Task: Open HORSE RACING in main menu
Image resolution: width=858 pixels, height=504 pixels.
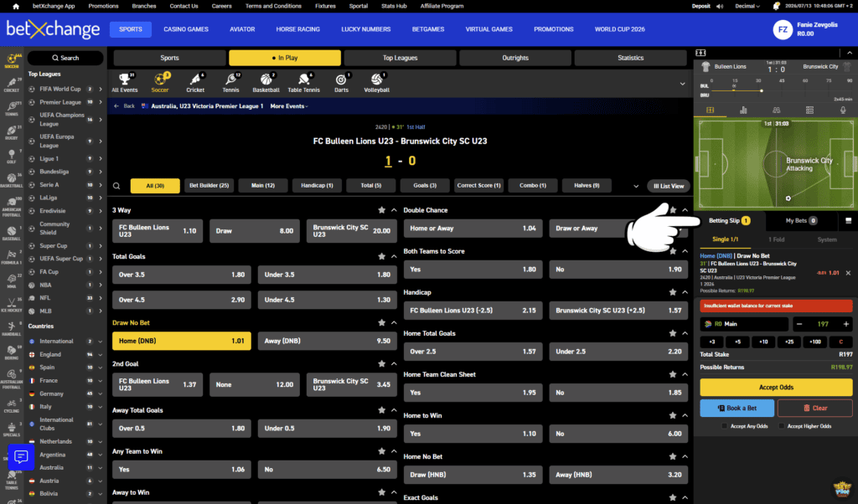Action: [297, 29]
